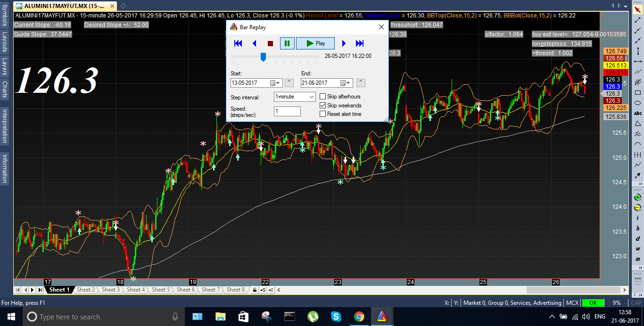Select the zig-zag line tool
The width and height of the screenshot is (644, 326).
pos(638,165)
